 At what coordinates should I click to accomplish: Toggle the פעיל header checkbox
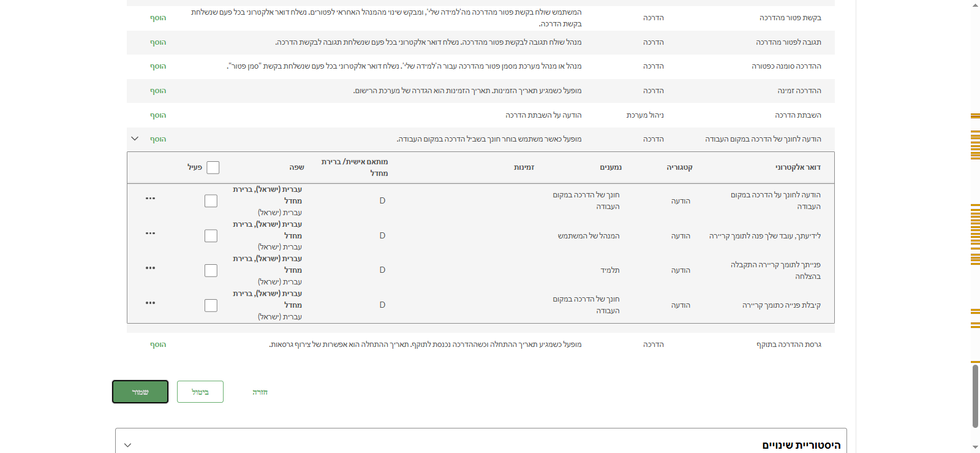tap(213, 167)
